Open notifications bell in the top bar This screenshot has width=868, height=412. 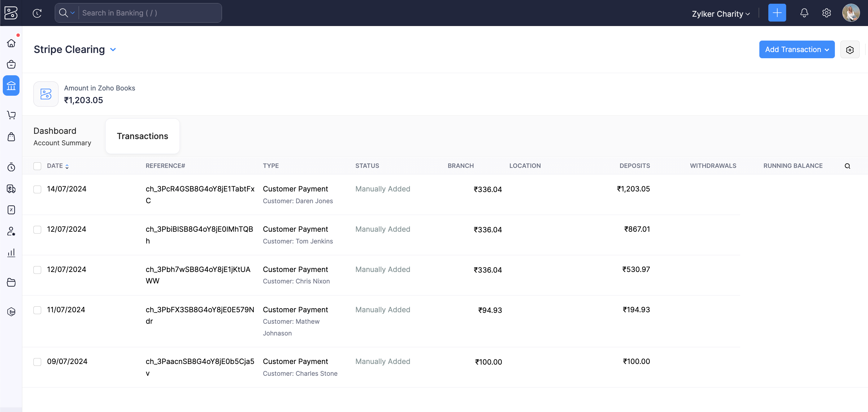(x=804, y=13)
